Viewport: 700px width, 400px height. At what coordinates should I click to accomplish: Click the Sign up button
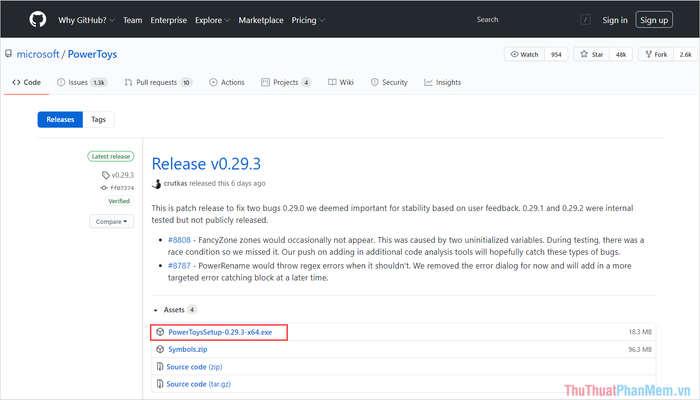pyautogui.click(x=654, y=20)
